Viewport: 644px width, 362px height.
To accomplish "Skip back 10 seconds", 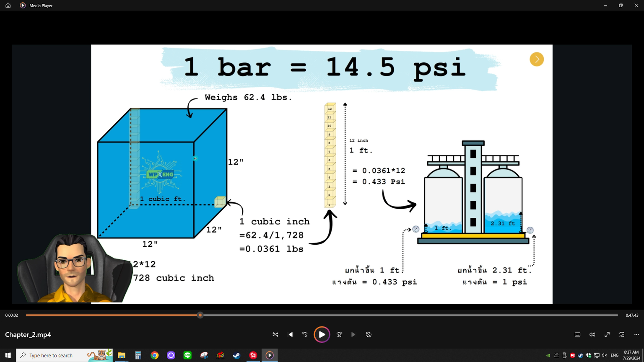I will [x=305, y=335].
